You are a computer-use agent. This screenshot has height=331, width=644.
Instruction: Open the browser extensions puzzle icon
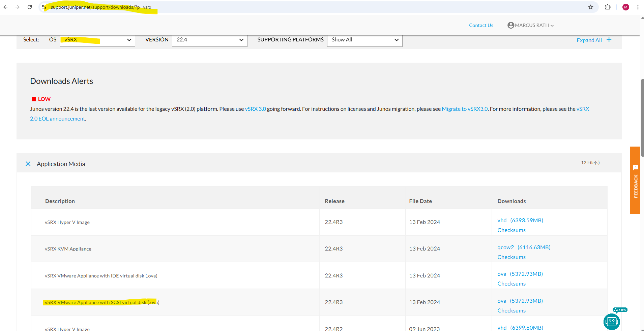tap(608, 7)
